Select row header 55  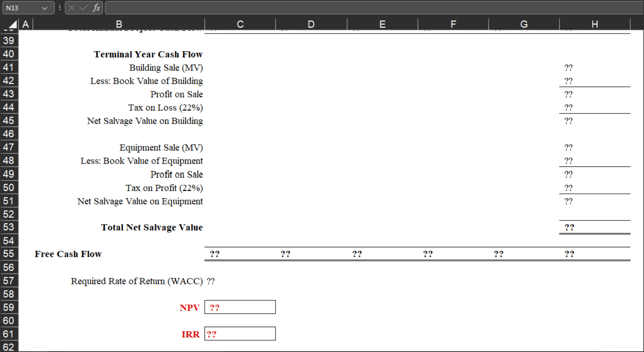[x=9, y=254]
